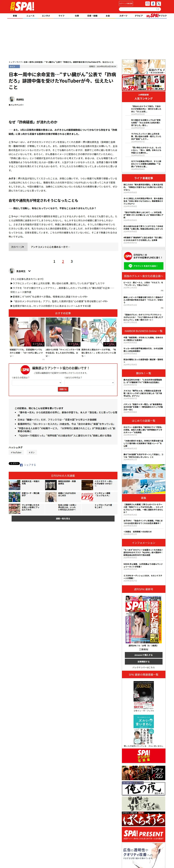Open the エンタメ nav tab

pos(46,16)
